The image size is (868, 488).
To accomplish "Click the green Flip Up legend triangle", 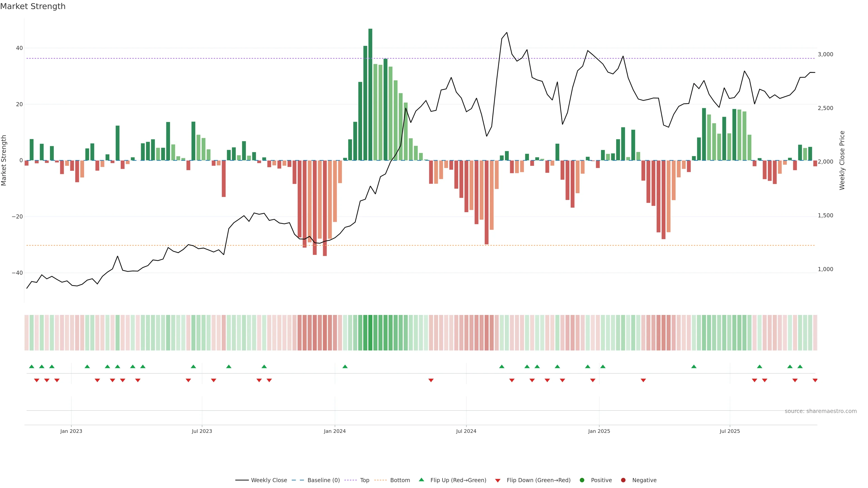I will 421,480.
